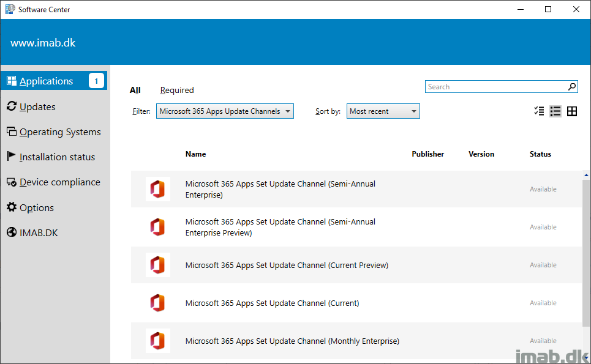Select the list view icon
The height and width of the screenshot is (364, 591).
click(555, 111)
